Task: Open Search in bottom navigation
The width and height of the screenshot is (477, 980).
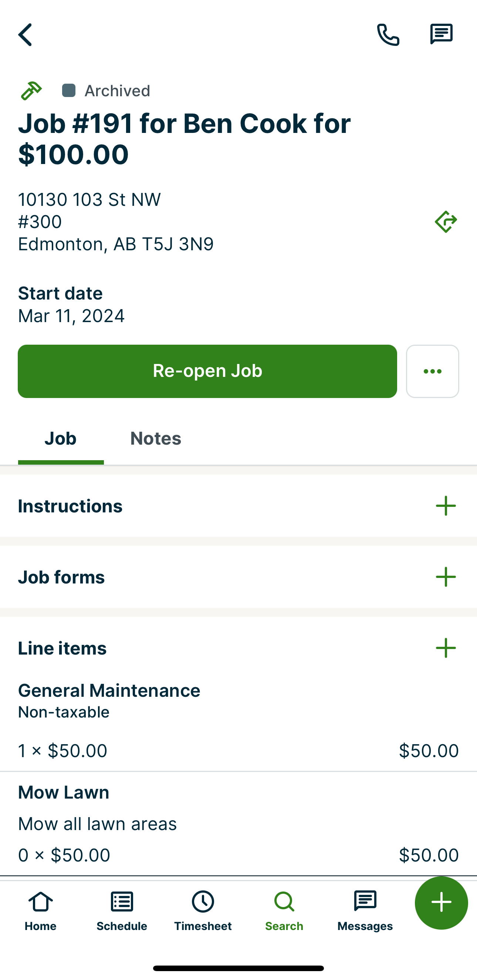Action: coord(284,910)
